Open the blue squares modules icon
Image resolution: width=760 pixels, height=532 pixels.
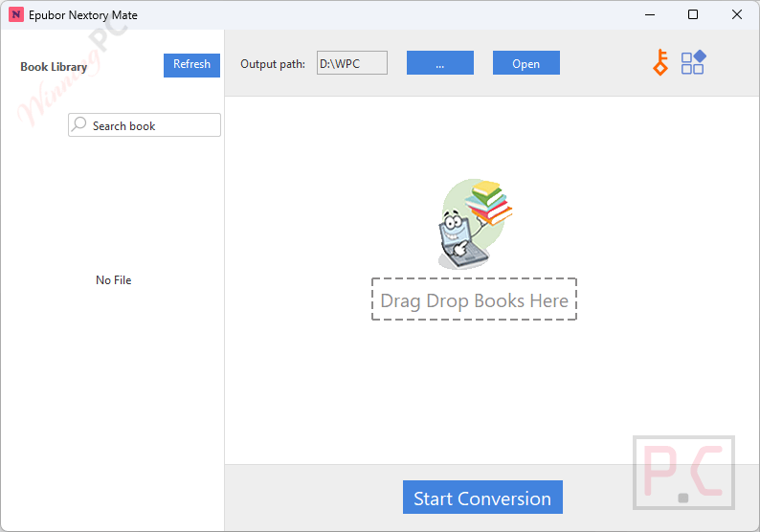[x=694, y=62]
